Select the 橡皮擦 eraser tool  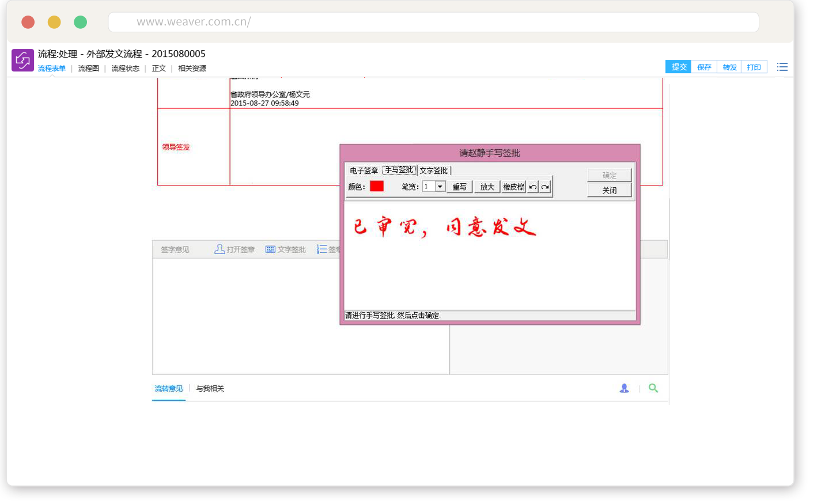tap(513, 187)
